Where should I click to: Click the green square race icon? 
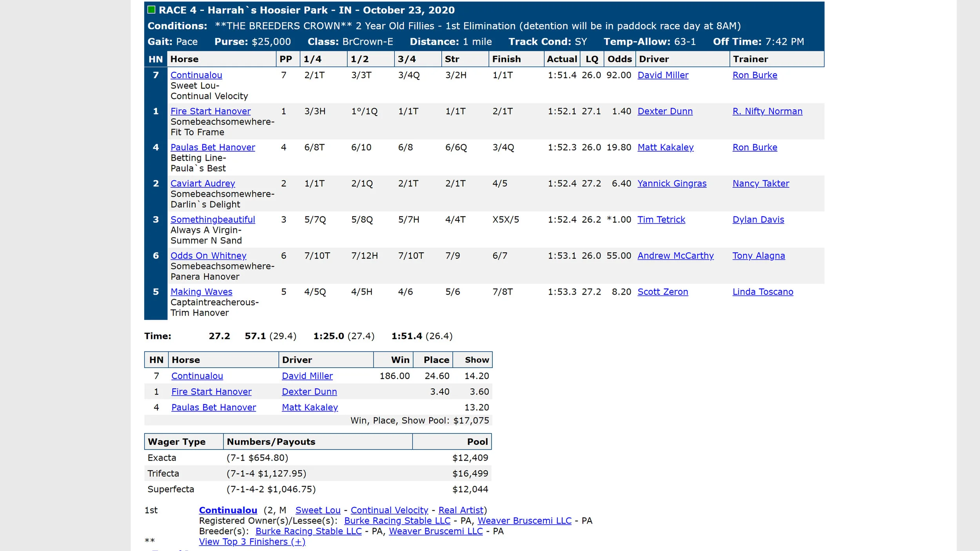151,10
